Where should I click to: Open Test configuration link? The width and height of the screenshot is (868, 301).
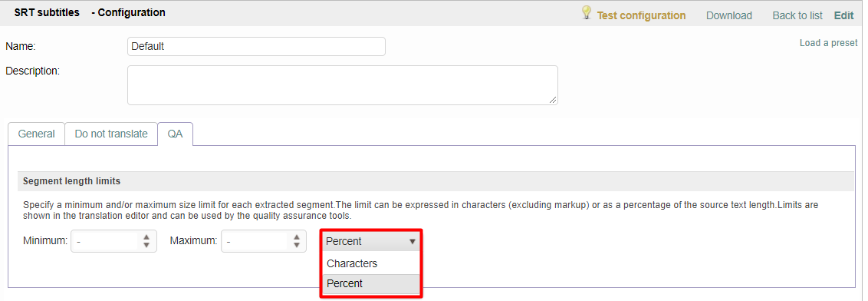coord(641,15)
